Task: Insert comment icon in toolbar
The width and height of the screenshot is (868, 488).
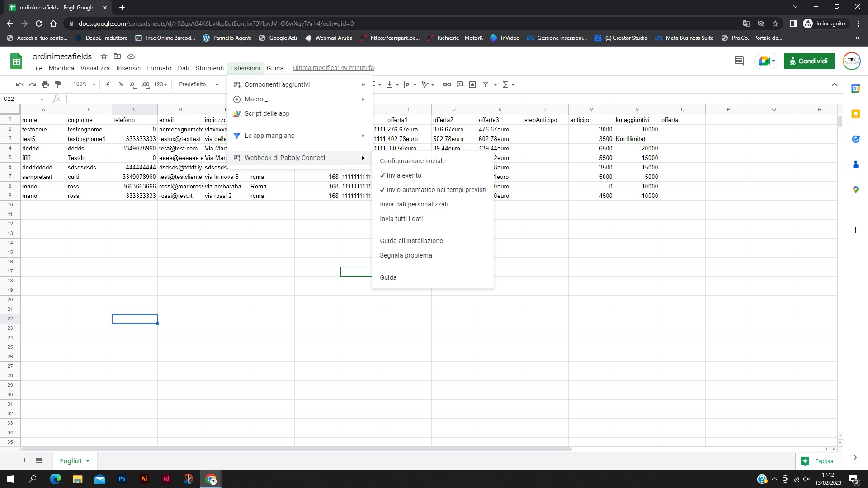Action: tap(460, 84)
